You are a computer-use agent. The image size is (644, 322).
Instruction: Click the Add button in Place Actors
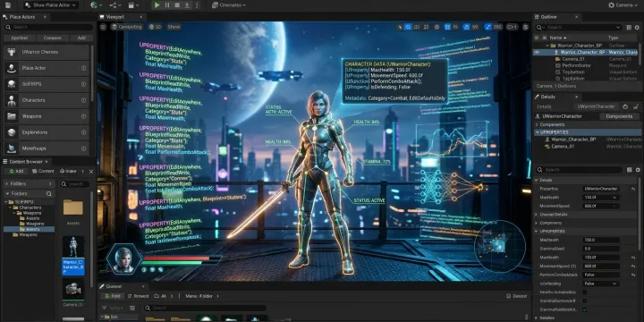pyautogui.click(x=81, y=38)
